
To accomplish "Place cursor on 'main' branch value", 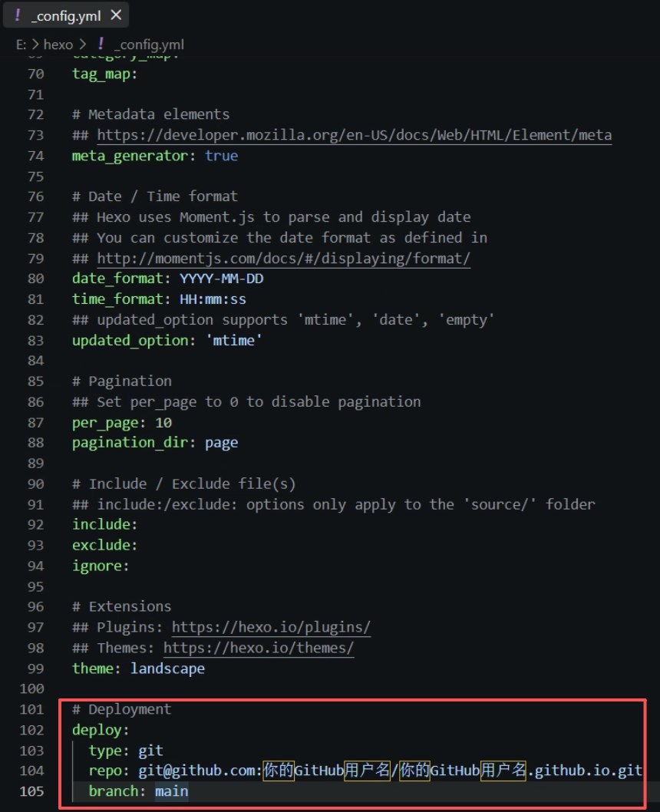I will tap(171, 791).
